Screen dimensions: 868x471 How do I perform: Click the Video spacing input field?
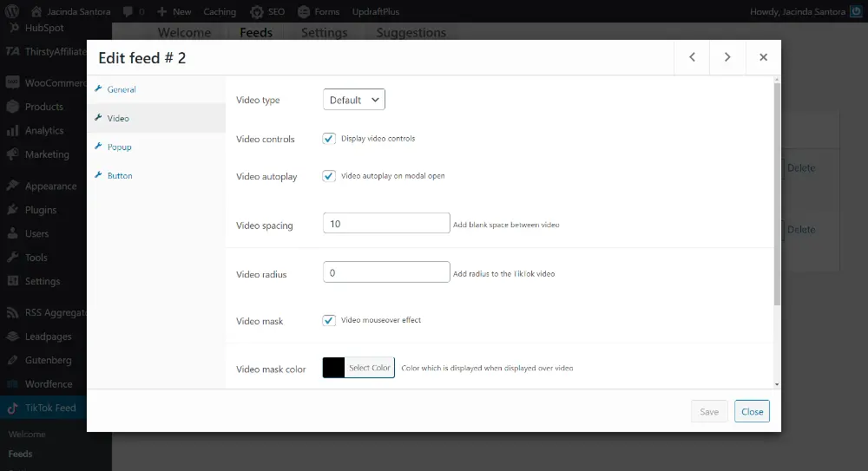click(x=386, y=224)
